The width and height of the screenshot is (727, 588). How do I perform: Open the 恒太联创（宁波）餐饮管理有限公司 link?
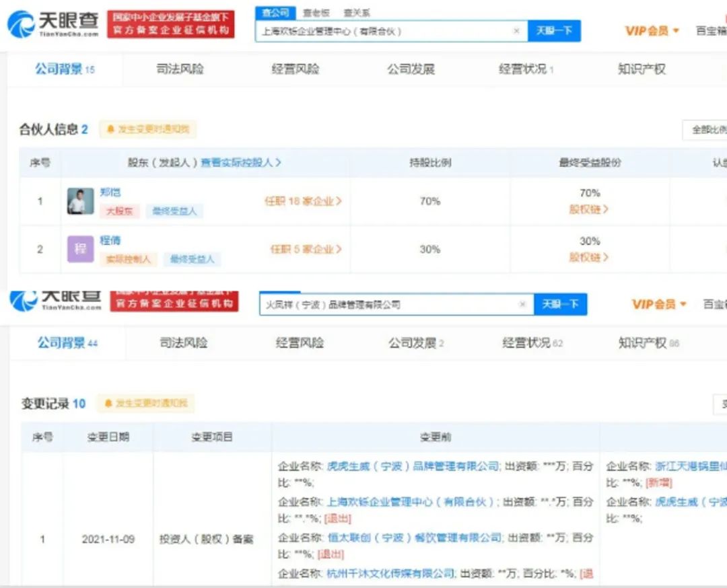pos(415,538)
